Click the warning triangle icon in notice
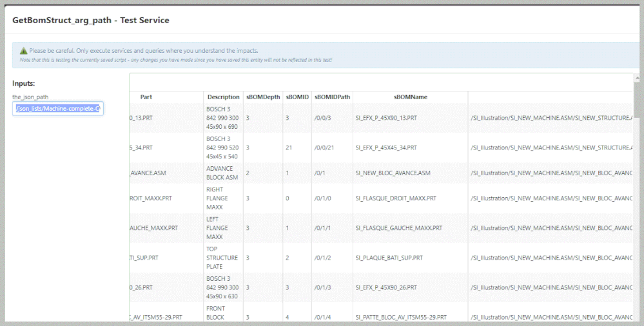Image resolution: width=644 pixels, height=326 pixels. (x=24, y=51)
